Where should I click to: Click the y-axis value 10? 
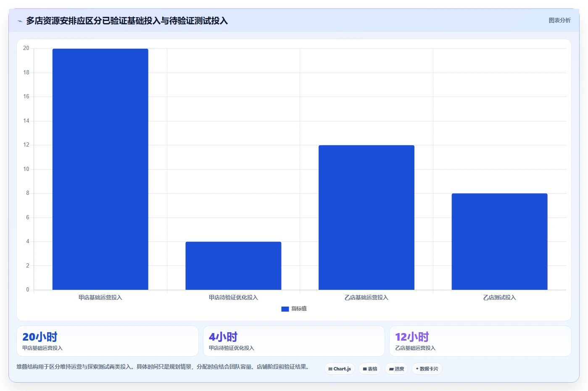tap(26, 169)
